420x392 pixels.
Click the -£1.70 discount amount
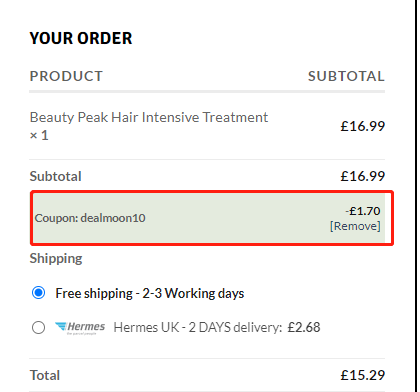click(x=363, y=211)
